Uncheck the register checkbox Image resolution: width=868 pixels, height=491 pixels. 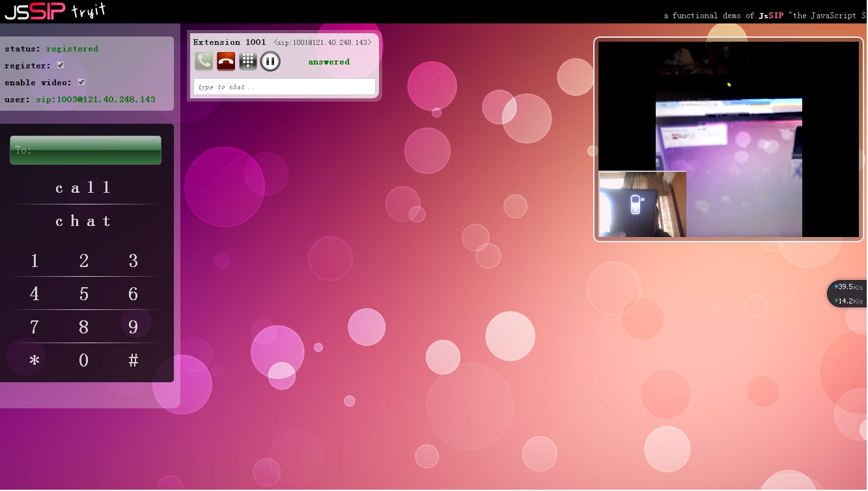click(x=59, y=65)
